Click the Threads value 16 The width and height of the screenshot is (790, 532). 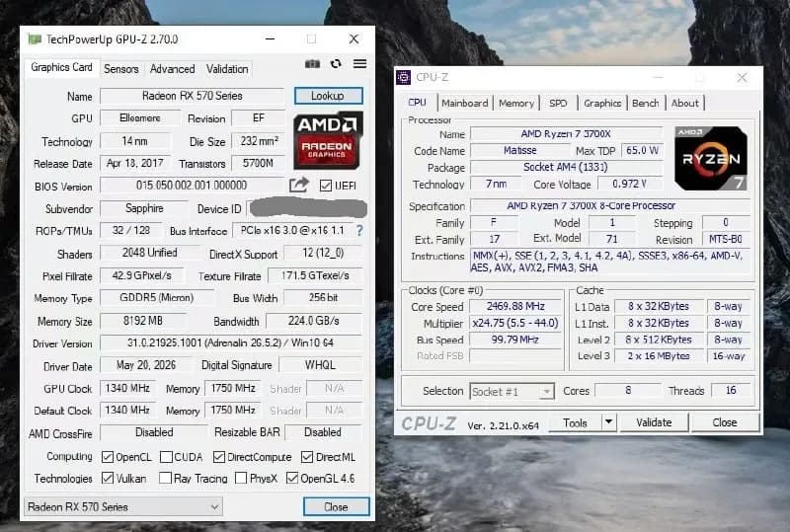point(731,390)
